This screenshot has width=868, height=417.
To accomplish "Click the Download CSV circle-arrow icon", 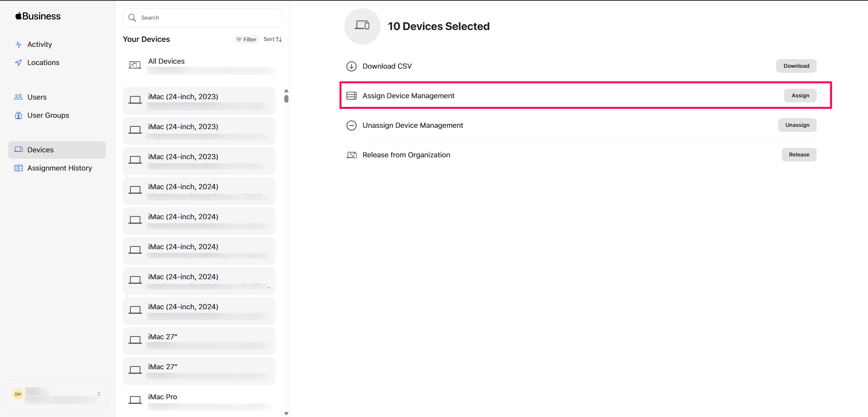I will 352,66.
